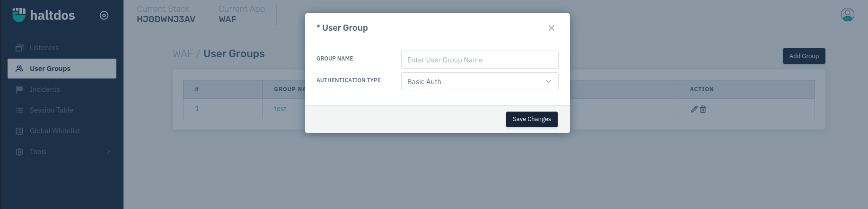
Task: Click the target circle icon beside haltdos
Action: [x=104, y=16]
